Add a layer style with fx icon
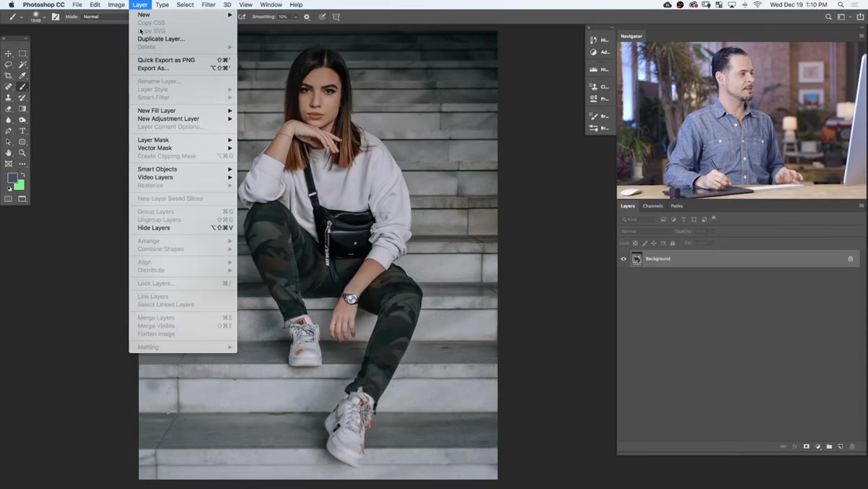 tap(794, 446)
